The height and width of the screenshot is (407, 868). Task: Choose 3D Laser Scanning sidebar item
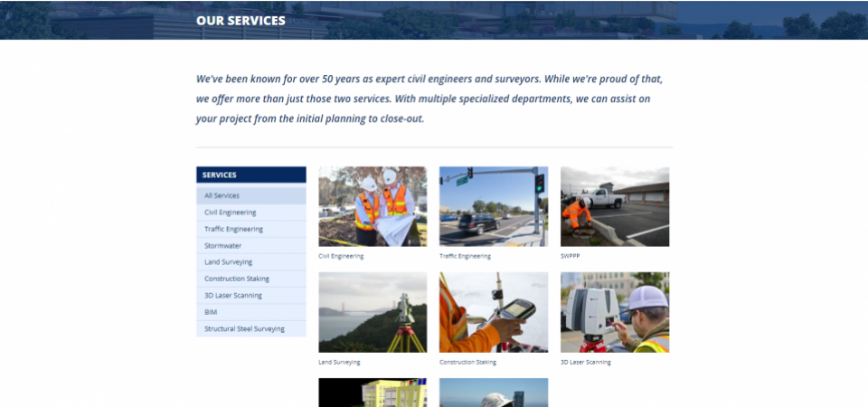pyautogui.click(x=250, y=296)
